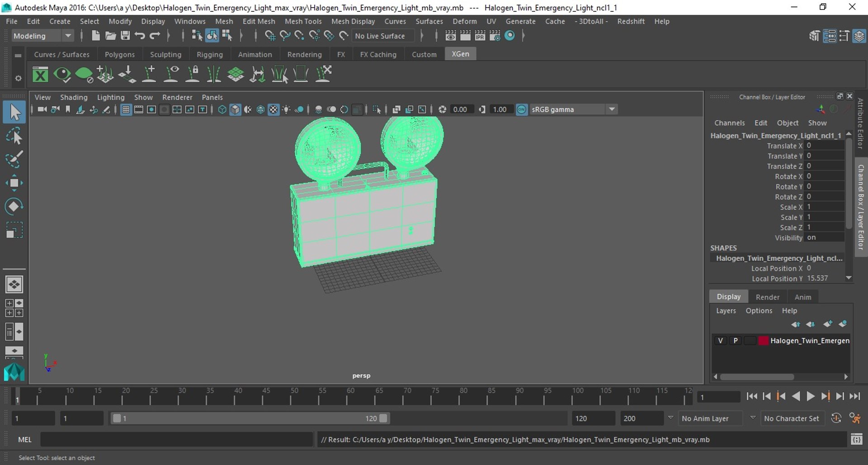Toggle snap to curves icon
This screenshot has height=465, width=868.
[x=285, y=36]
